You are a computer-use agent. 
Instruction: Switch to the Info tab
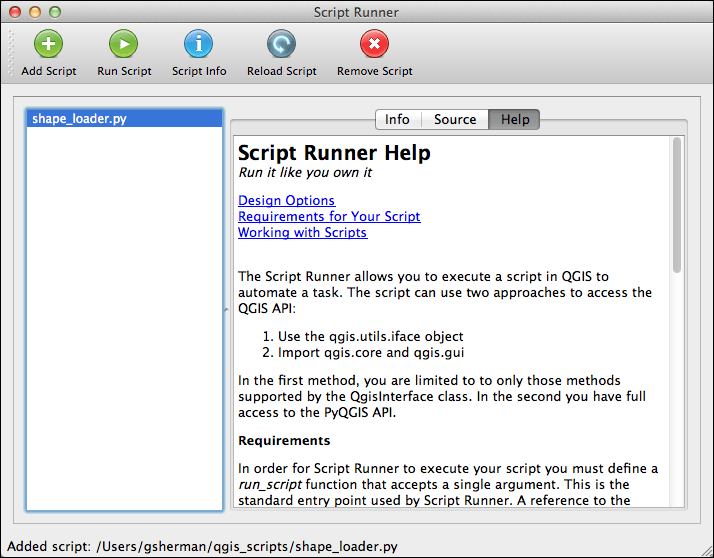[x=398, y=119]
